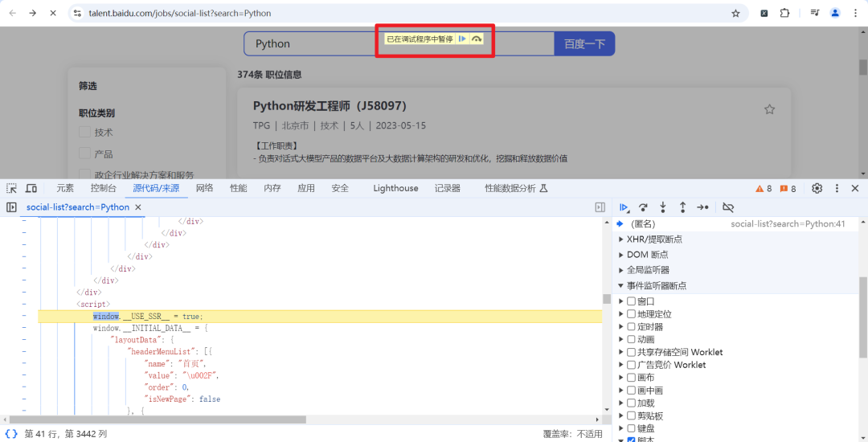Activate the DevTools inspect element picker
The height and width of the screenshot is (442, 868).
point(11,189)
